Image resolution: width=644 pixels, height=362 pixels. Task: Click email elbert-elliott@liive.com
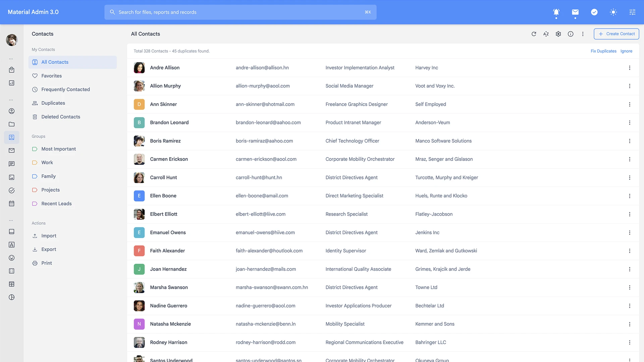click(x=261, y=214)
